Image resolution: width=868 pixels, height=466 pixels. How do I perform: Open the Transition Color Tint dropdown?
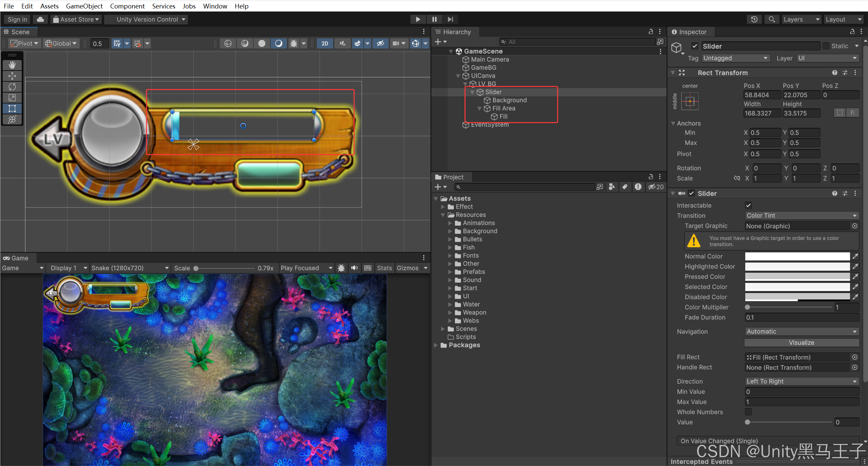[801, 216]
